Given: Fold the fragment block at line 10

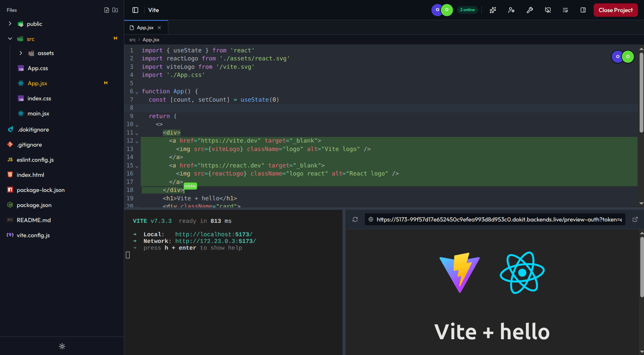Looking at the screenshot, I should (137, 125).
